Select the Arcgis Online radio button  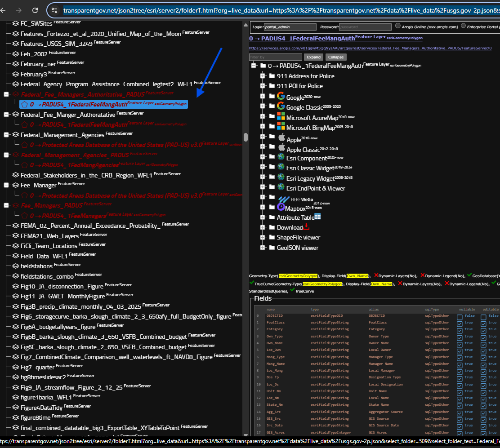pos(398,26)
